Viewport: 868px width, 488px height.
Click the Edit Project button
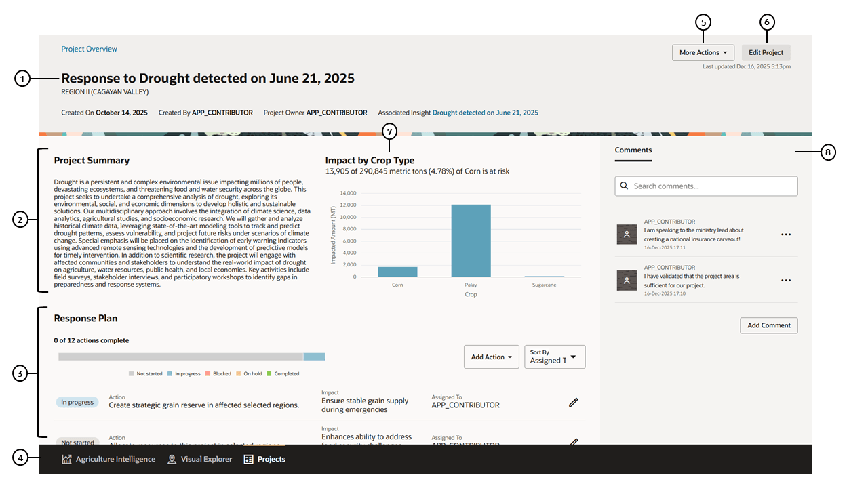tap(766, 52)
